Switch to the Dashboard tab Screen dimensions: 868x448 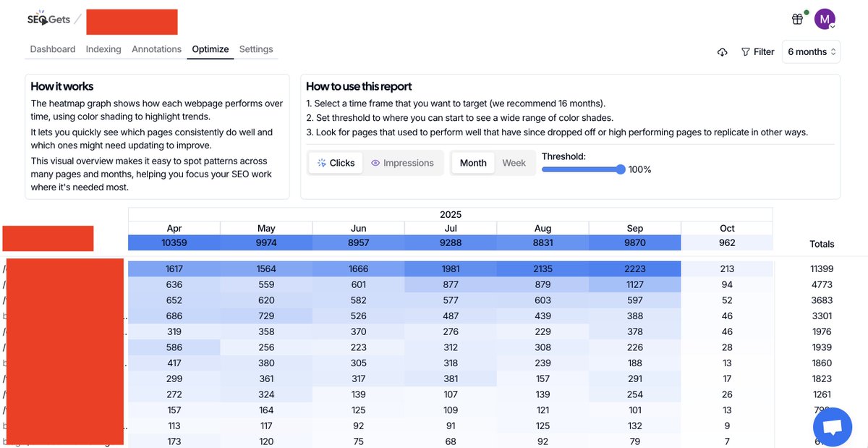click(x=53, y=49)
